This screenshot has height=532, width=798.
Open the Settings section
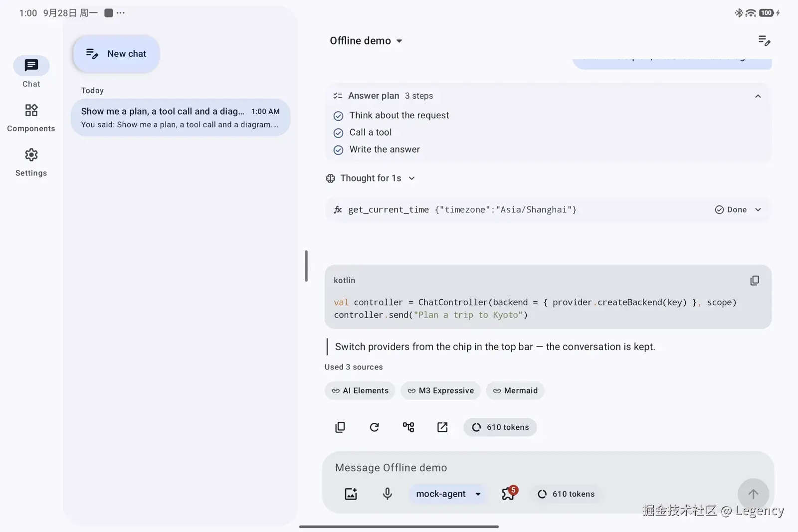31,162
